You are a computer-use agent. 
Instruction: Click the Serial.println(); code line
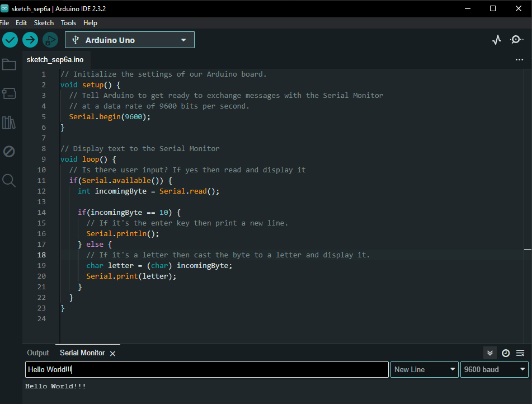click(x=123, y=233)
